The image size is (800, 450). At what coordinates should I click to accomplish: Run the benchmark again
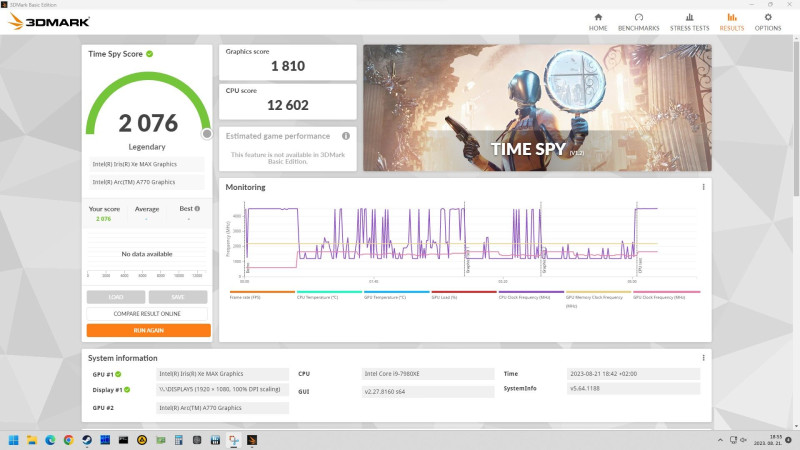point(148,330)
